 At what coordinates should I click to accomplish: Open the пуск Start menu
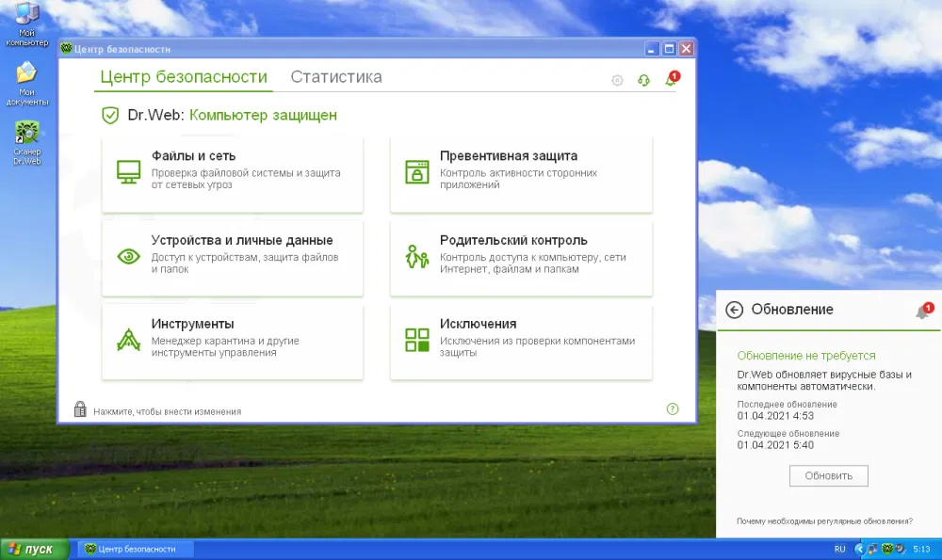(x=35, y=549)
